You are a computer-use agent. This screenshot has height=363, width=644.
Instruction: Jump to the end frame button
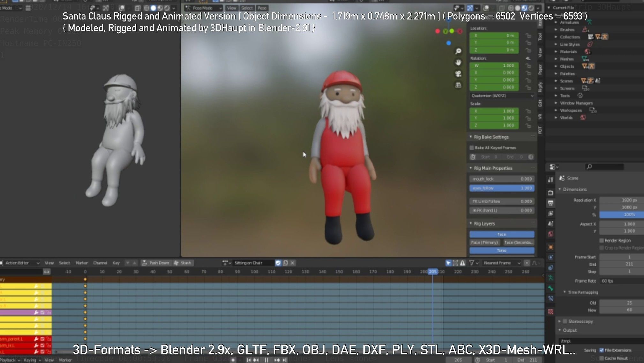tap(285, 360)
